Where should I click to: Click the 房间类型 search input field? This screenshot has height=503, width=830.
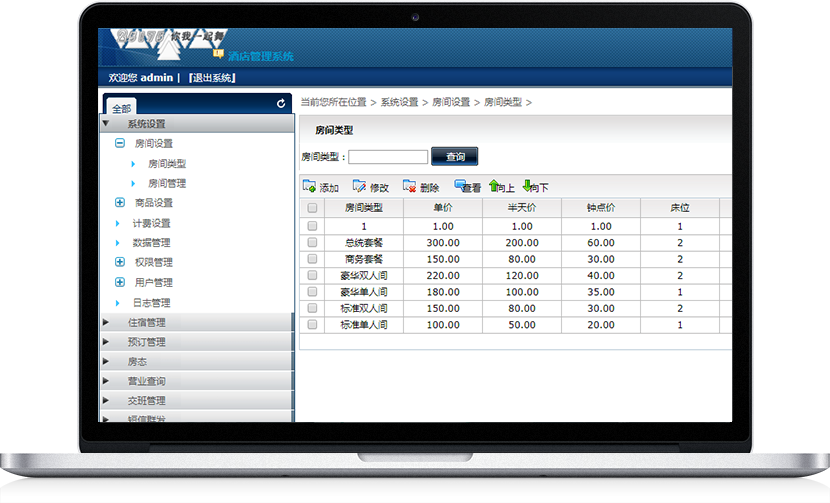(x=388, y=157)
